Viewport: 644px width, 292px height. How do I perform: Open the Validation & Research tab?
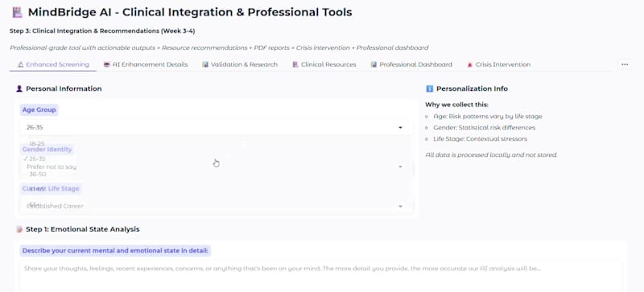(x=240, y=64)
